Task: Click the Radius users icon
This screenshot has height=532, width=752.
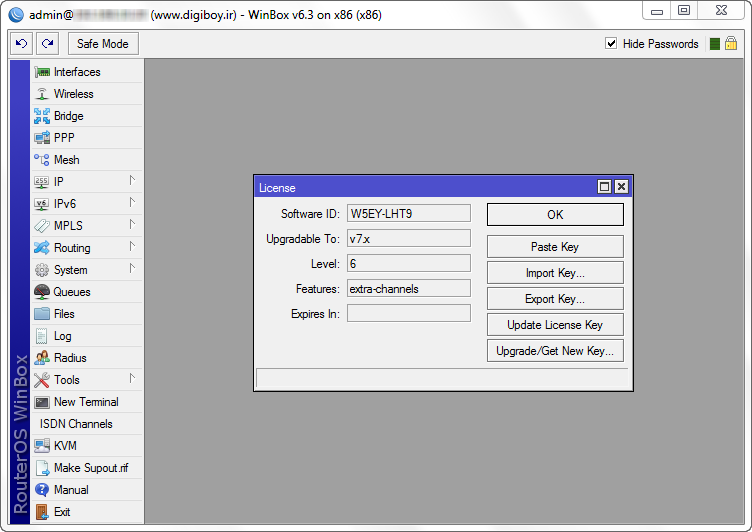Action: coord(42,358)
